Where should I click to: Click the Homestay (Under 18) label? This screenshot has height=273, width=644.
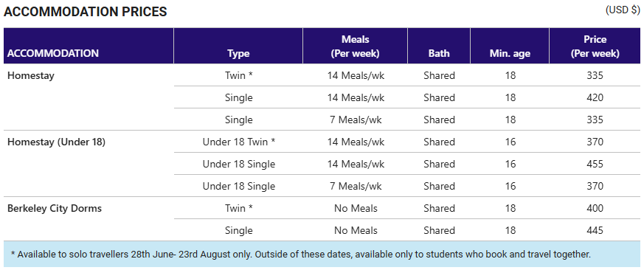tap(56, 142)
